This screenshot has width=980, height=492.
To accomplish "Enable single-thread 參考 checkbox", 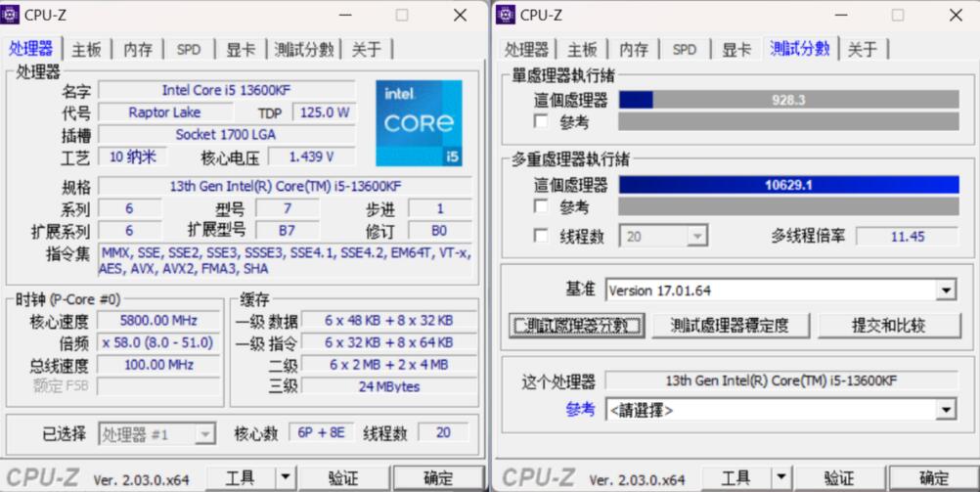I will [541, 120].
